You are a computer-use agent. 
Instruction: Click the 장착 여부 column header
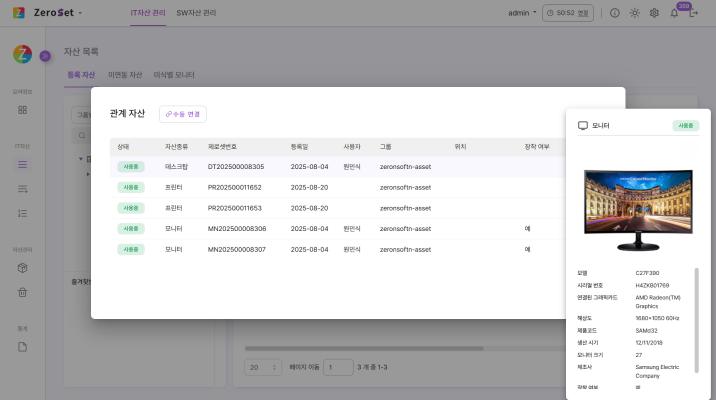[537, 147]
